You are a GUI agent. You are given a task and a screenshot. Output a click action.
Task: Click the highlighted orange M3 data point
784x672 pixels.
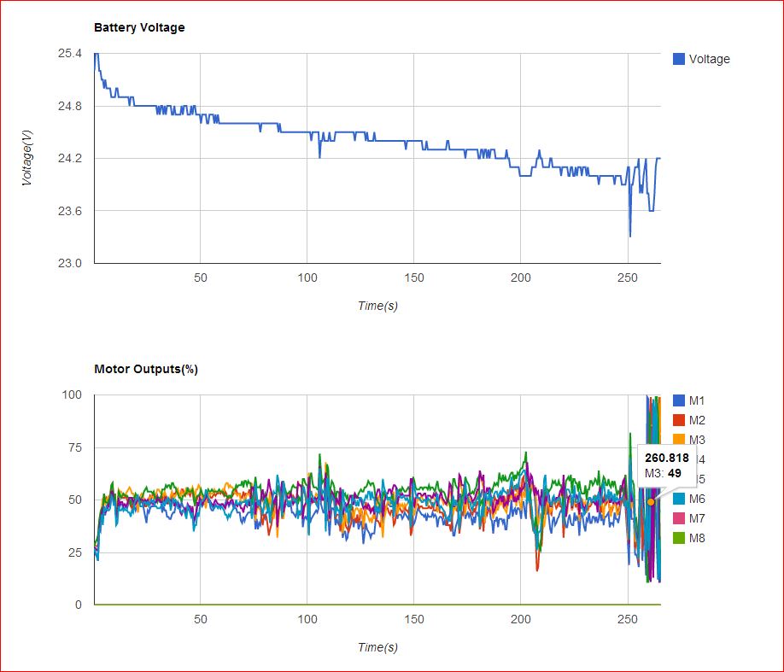(651, 502)
